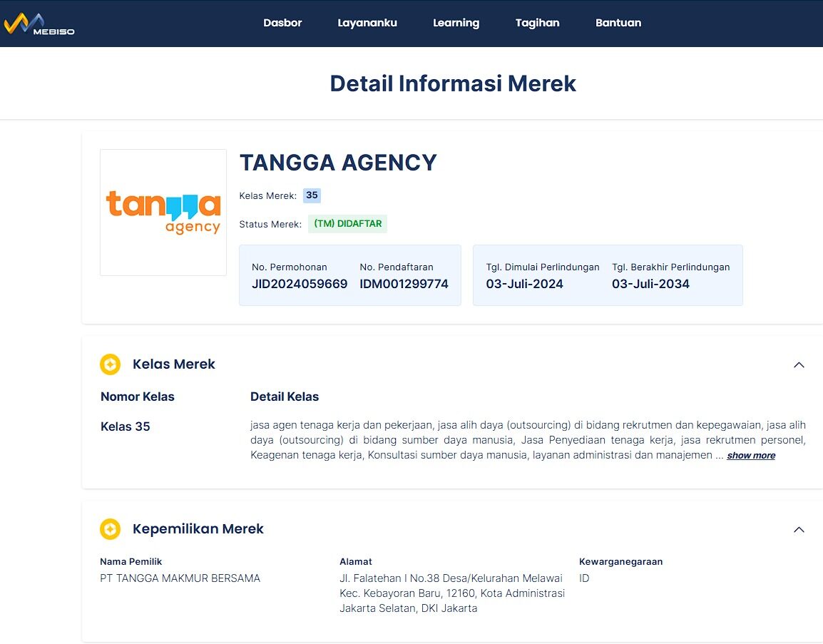Click the Kepemilikan Merek section coin icon
Image resolution: width=823 pixels, height=644 pixels.
coord(111,529)
